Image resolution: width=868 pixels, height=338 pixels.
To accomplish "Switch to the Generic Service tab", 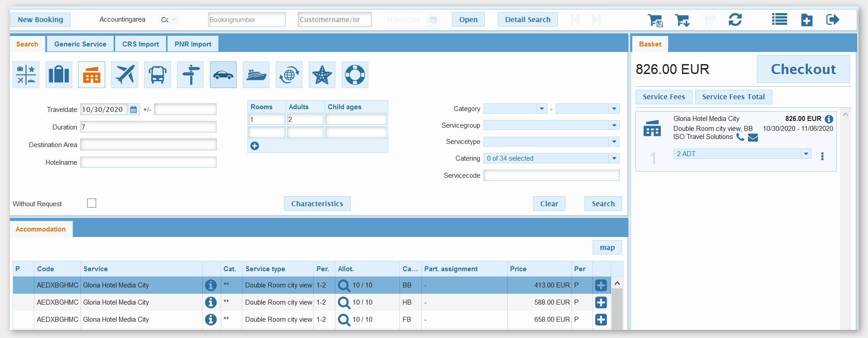I will click(x=80, y=44).
